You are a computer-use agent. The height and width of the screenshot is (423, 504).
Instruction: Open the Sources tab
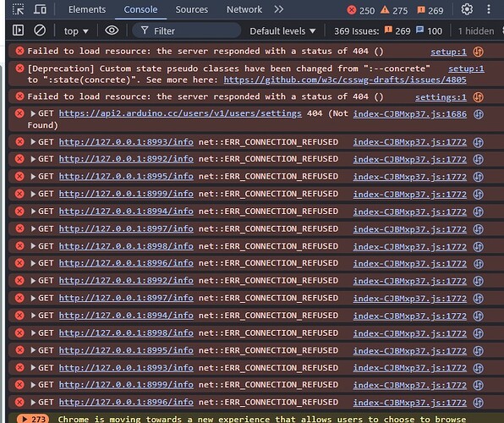click(x=192, y=9)
